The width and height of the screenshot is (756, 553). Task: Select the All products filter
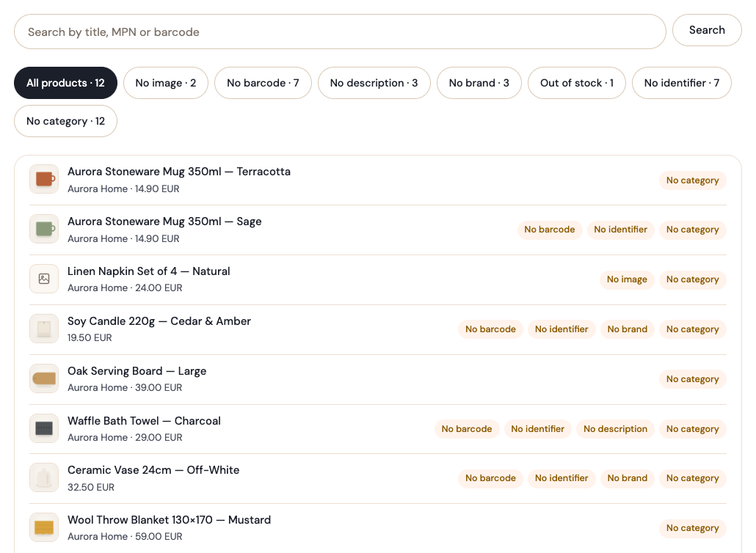click(65, 83)
